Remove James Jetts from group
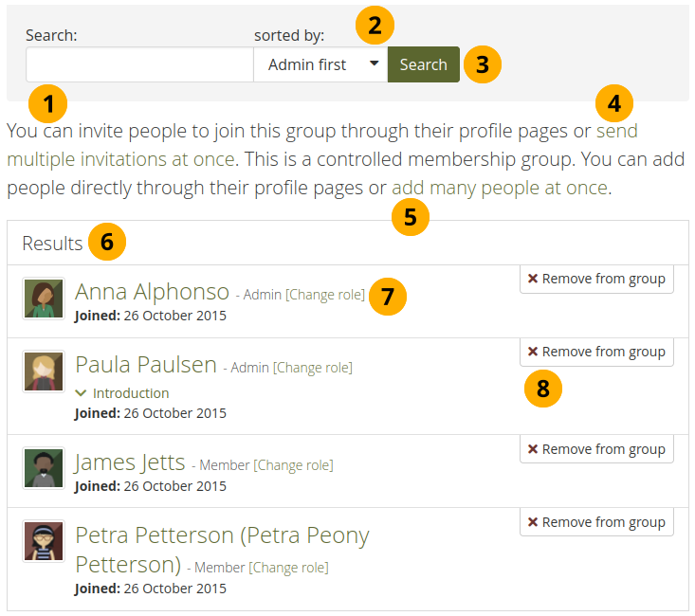This screenshot has width=695, height=616. (596, 449)
